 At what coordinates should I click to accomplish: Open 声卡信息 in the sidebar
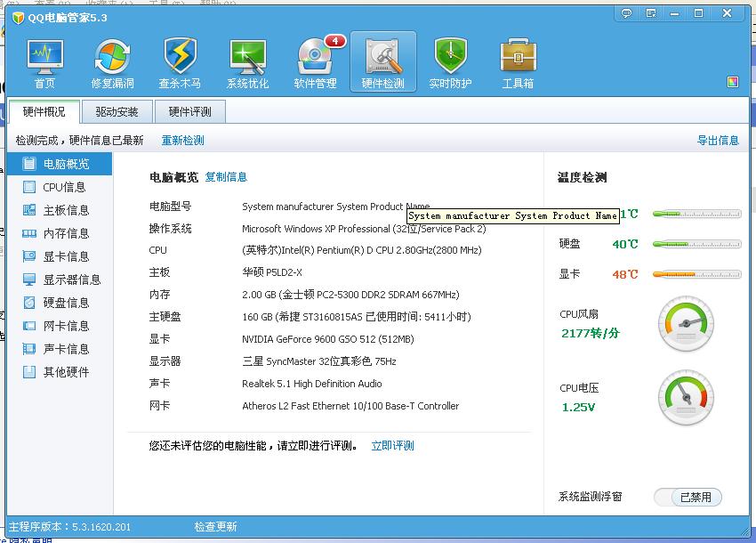tap(60, 350)
